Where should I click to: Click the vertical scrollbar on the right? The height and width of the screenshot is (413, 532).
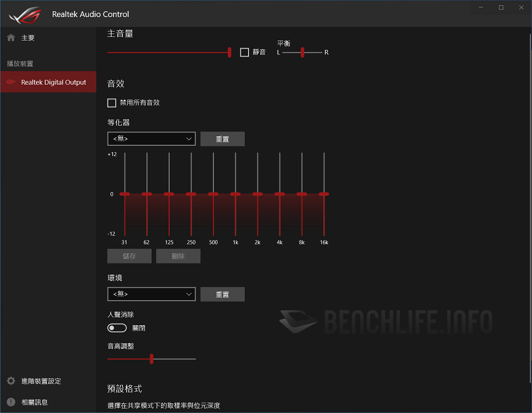coord(530,209)
